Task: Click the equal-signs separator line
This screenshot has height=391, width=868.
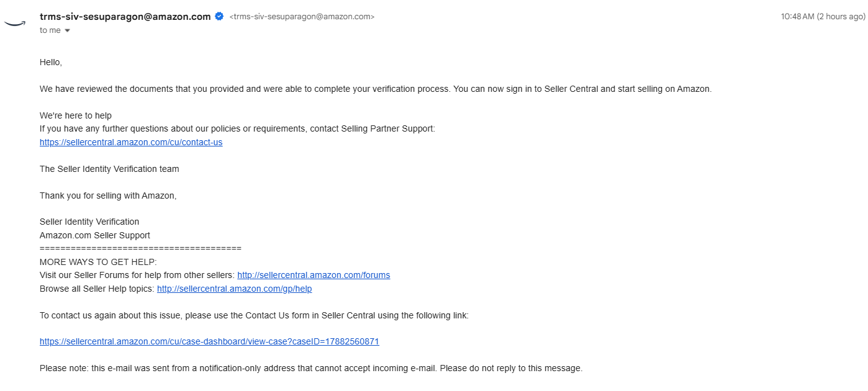Action: click(x=140, y=248)
